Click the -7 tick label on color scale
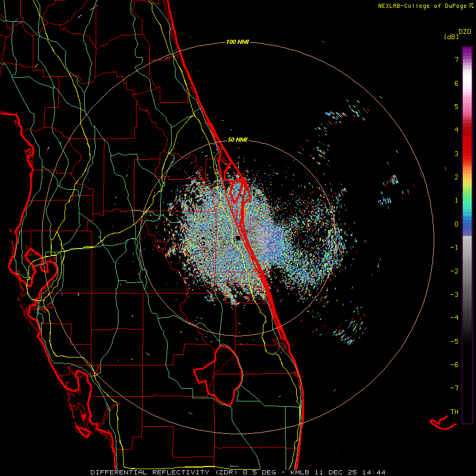The width and height of the screenshot is (476, 476). [454, 388]
